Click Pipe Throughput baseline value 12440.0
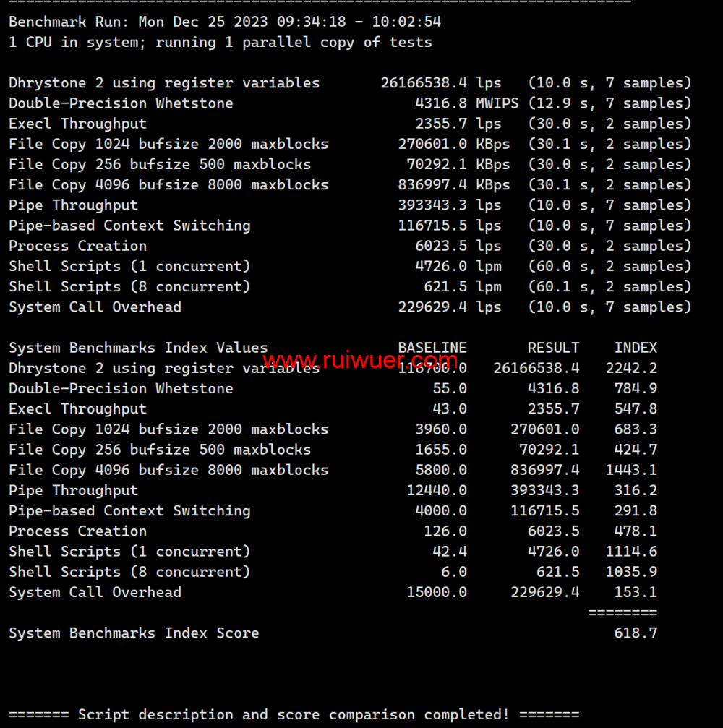 click(437, 490)
